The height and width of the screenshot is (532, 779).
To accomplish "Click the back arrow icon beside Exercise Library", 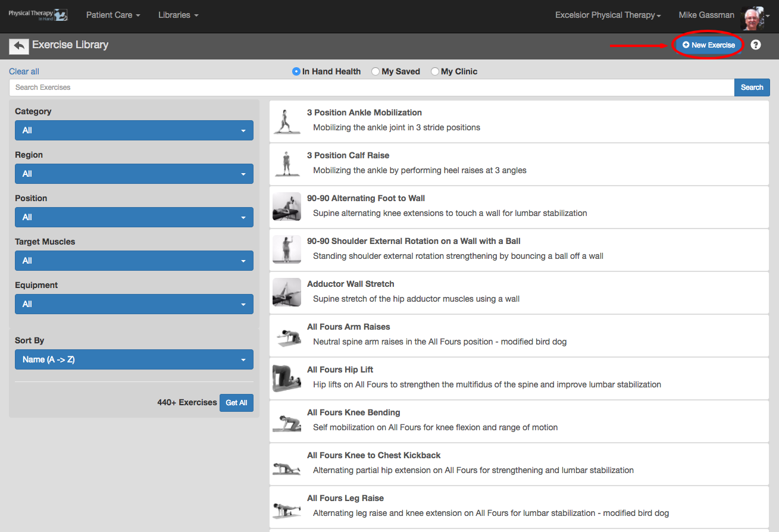I will (19, 46).
